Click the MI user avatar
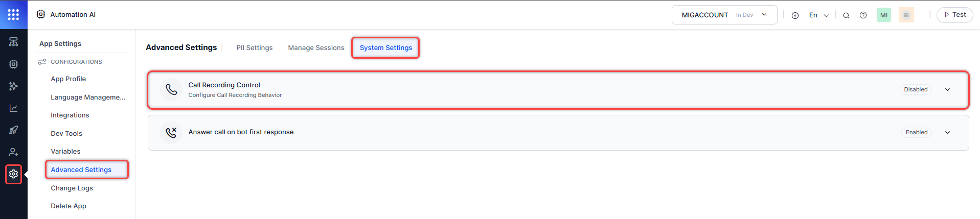980x219 pixels. 883,15
